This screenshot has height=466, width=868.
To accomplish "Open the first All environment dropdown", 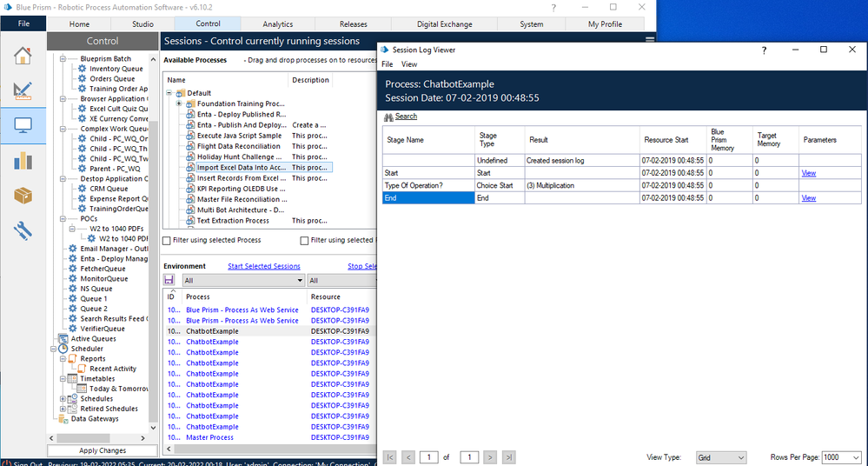I will 243,280.
